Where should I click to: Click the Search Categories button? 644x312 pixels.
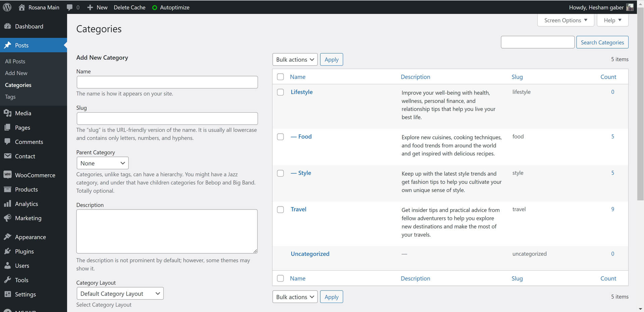coord(602,43)
